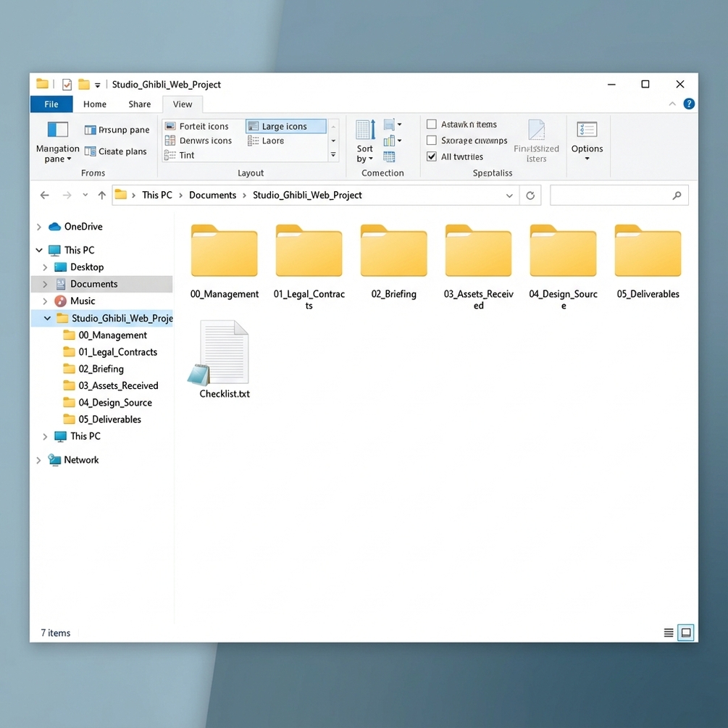Click the group by icon button
728x728 pixels.
point(393,125)
